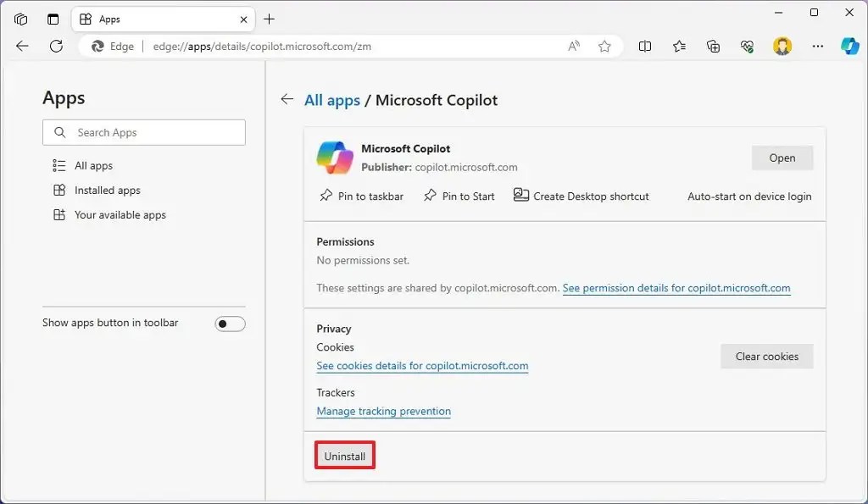Add this page to favorites star
The height and width of the screenshot is (504, 868).
pyautogui.click(x=604, y=47)
